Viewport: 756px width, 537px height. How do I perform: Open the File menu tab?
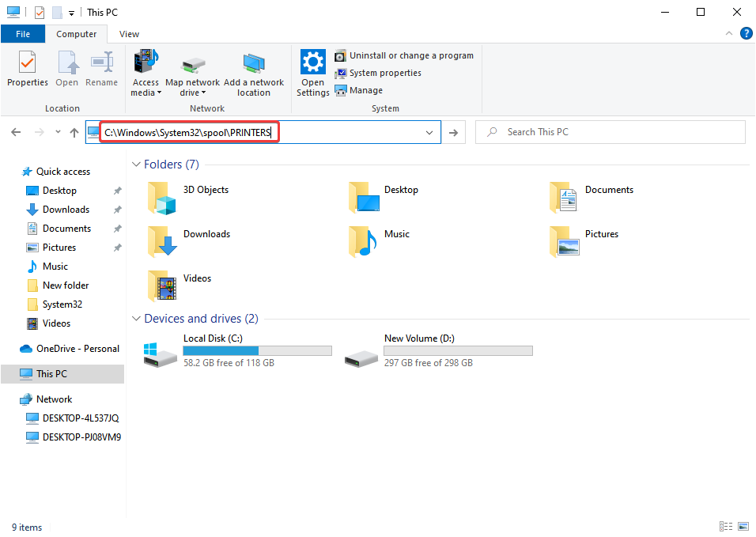point(23,34)
